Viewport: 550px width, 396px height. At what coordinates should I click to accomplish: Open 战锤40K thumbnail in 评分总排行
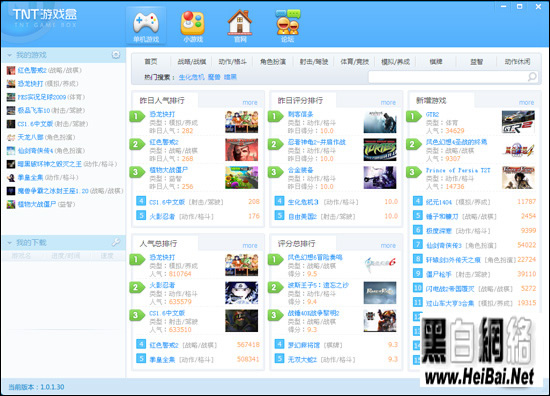click(380, 321)
